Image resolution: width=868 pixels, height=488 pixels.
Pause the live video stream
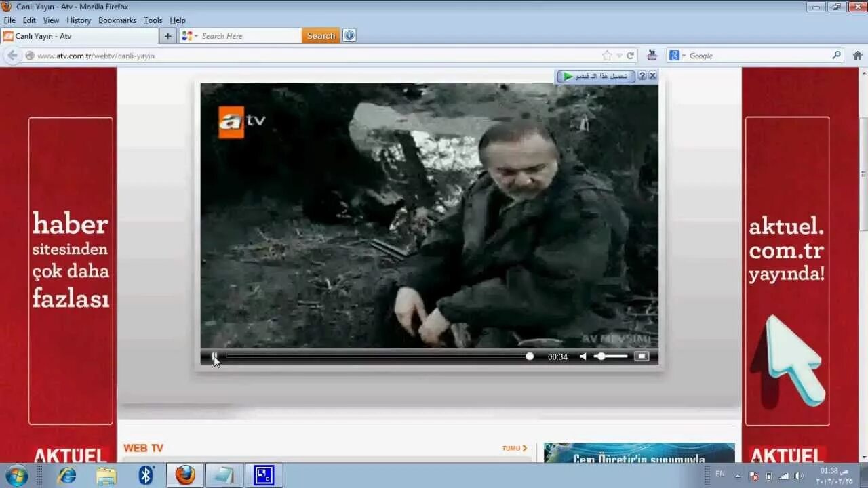click(x=214, y=357)
